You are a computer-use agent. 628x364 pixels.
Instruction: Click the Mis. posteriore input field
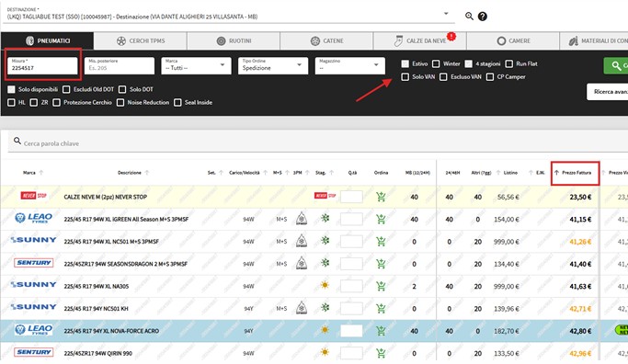click(120, 65)
